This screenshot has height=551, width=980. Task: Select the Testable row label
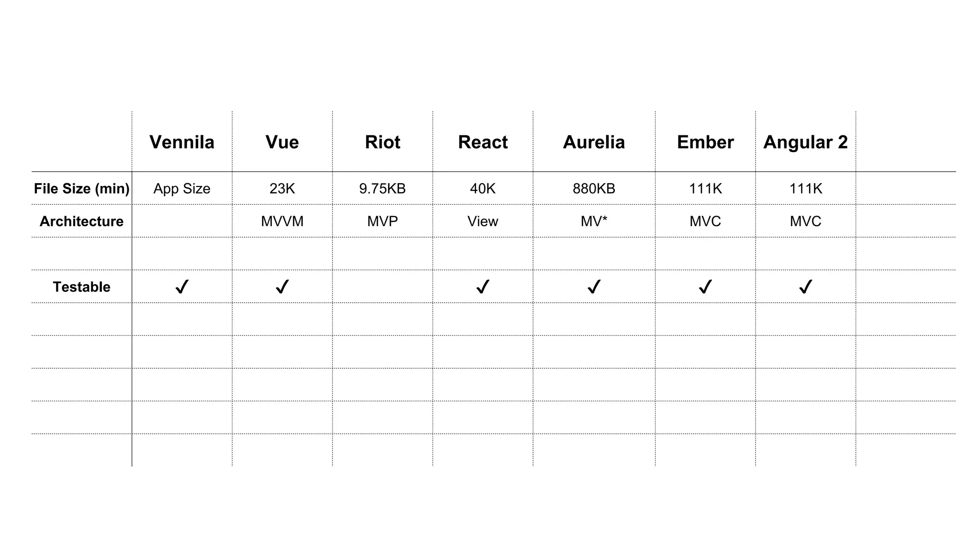point(81,287)
